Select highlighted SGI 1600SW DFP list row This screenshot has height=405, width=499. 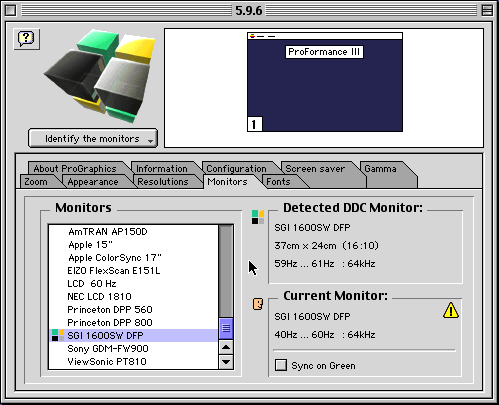(x=133, y=335)
